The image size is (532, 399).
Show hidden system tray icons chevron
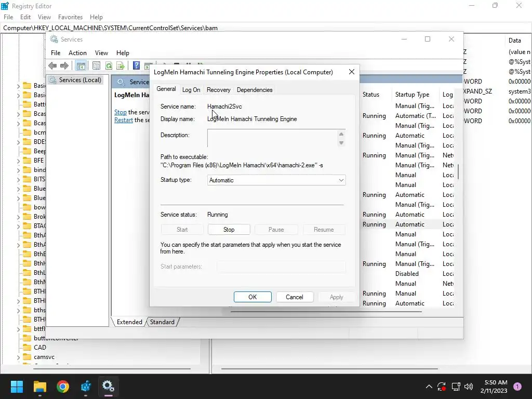tap(429, 387)
